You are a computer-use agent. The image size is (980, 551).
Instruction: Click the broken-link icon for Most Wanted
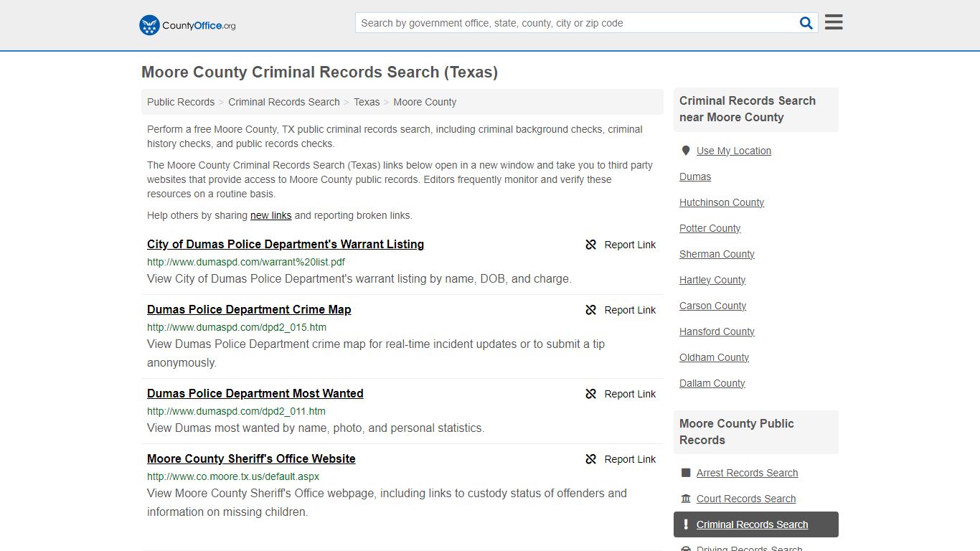click(591, 394)
